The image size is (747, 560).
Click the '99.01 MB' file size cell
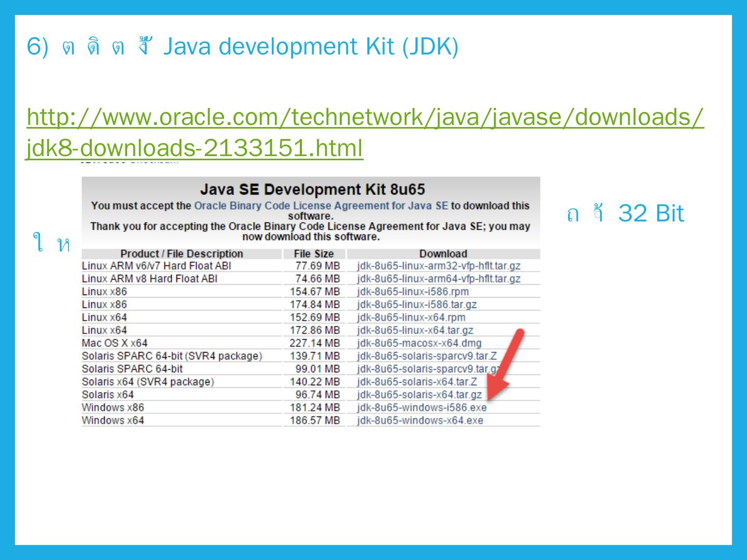317,369
